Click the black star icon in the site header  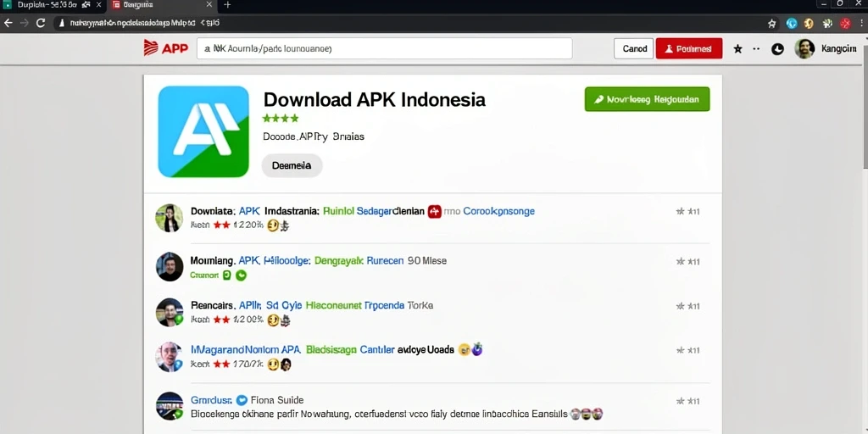[x=737, y=48]
